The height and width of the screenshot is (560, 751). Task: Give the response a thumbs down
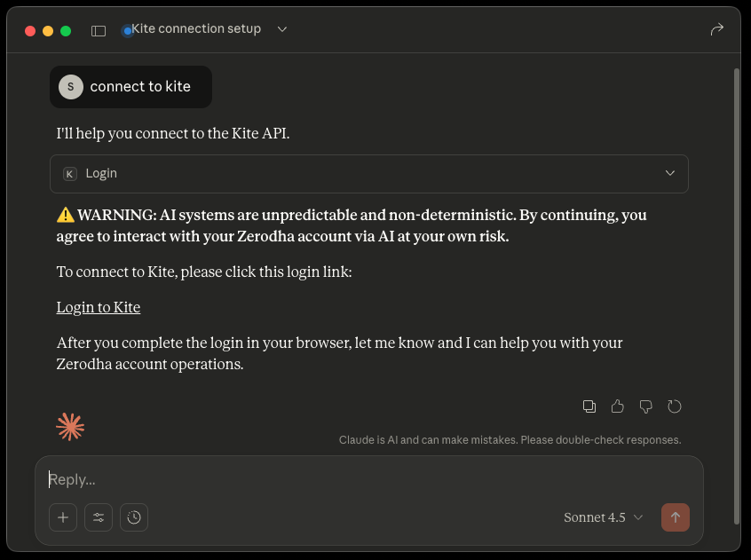coord(646,406)
